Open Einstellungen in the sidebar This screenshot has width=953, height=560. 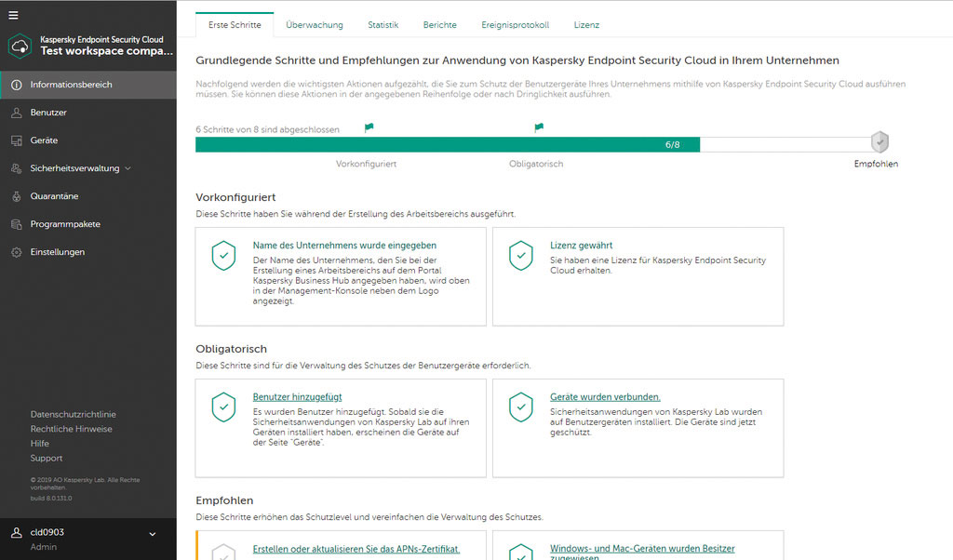tap(88, 253)
